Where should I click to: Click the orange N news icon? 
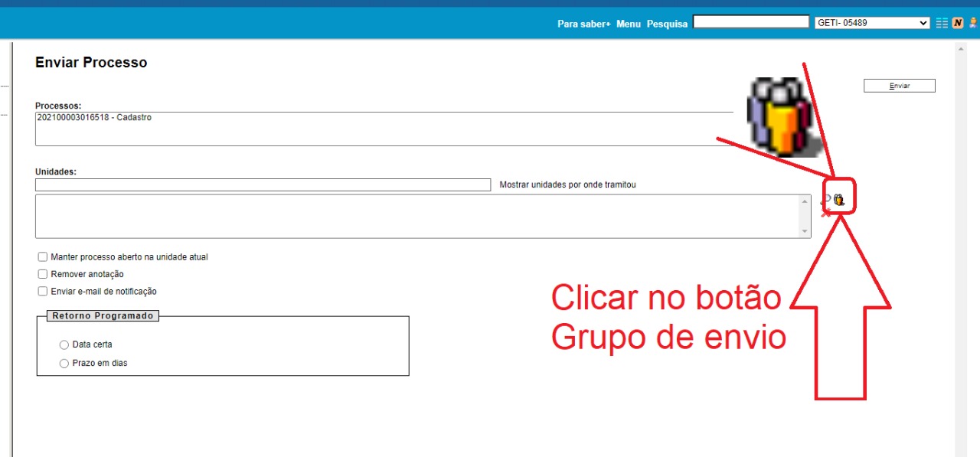coord(957,23)
